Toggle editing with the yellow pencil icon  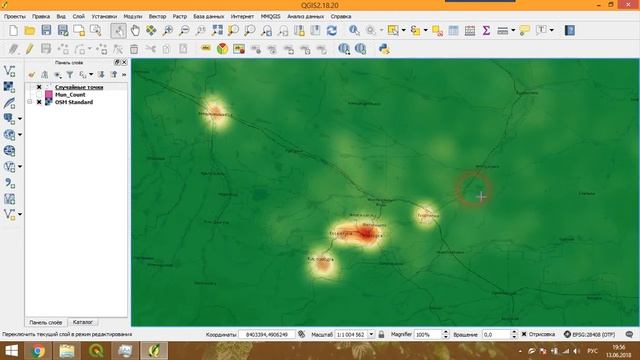coord(29,49)
